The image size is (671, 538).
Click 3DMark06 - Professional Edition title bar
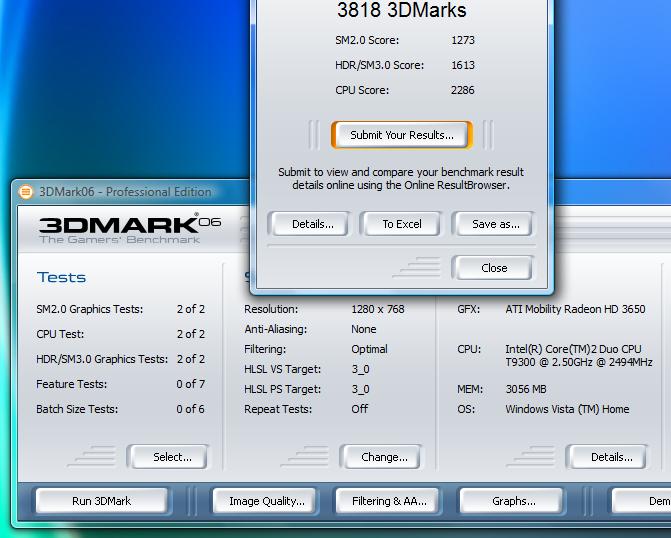tap(125, 192)
